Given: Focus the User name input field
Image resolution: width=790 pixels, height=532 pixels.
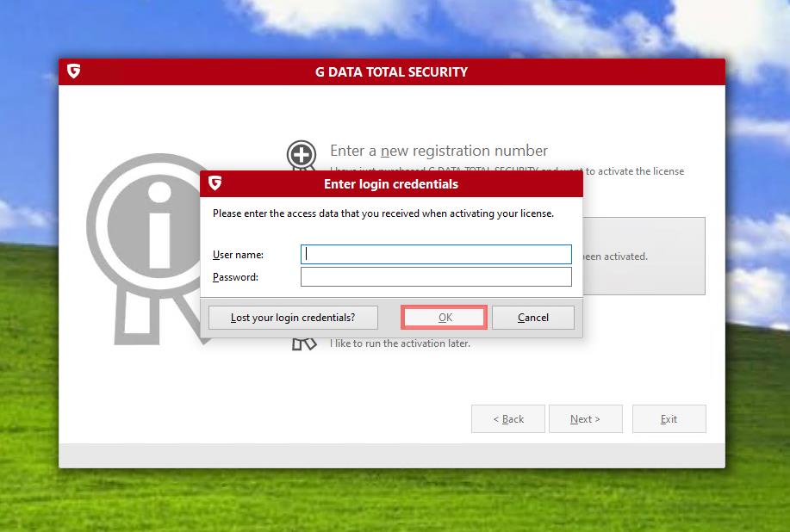Looking at the screenshot, I should point(436,254).
